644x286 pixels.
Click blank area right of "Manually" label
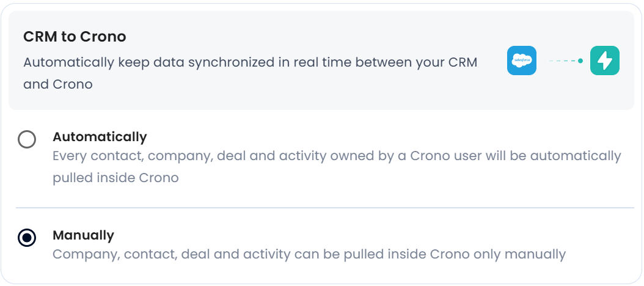(x=367, y=235)
